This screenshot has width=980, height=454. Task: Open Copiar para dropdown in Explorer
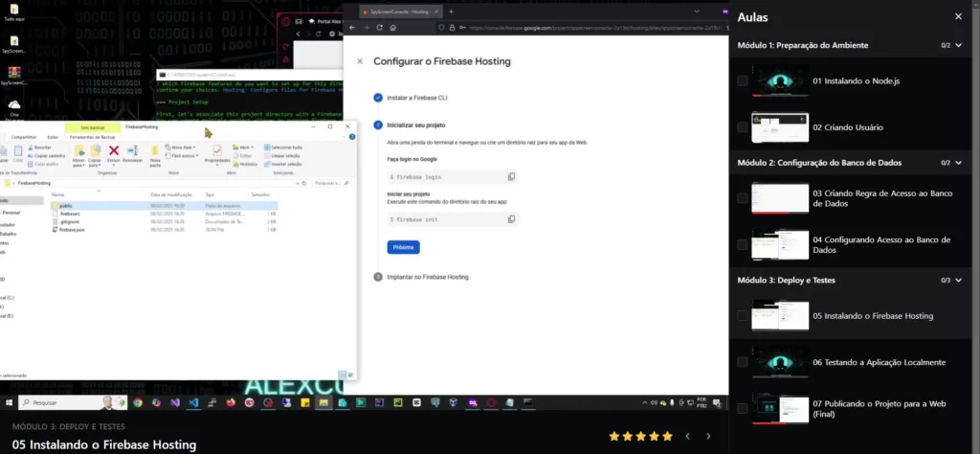95,155
